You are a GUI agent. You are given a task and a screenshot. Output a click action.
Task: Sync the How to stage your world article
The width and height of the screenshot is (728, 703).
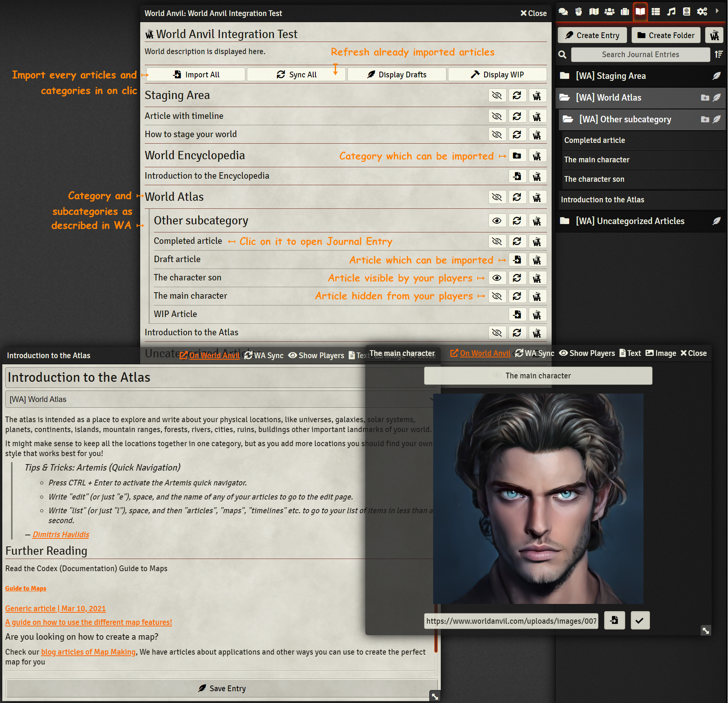517,135
